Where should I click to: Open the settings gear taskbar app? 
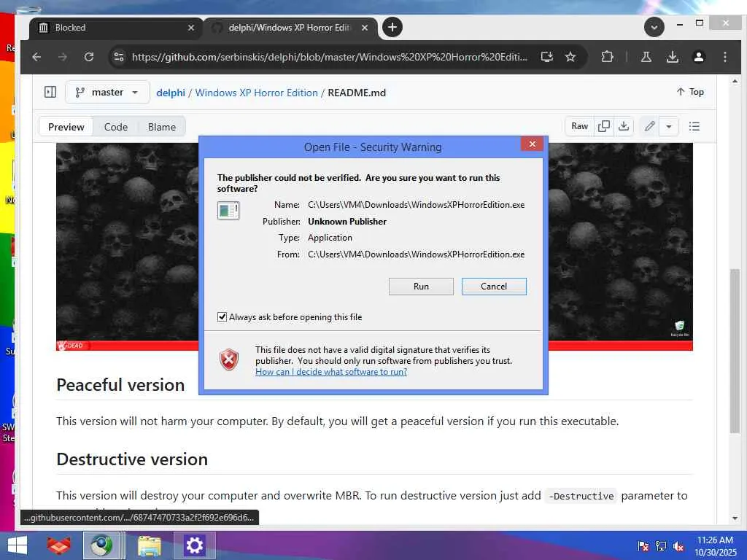[194, 545]
